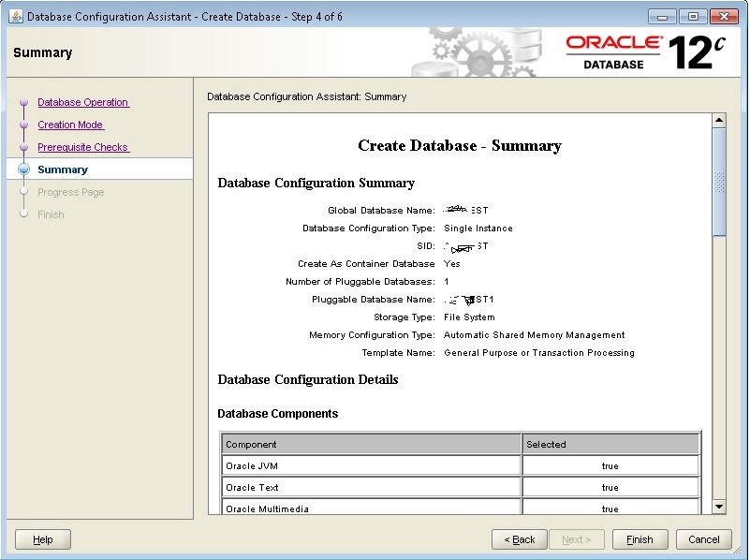Click the 'Oracle JVM' component cell
The height and width of the screenshot is (560, 750).
click(371, 465)
